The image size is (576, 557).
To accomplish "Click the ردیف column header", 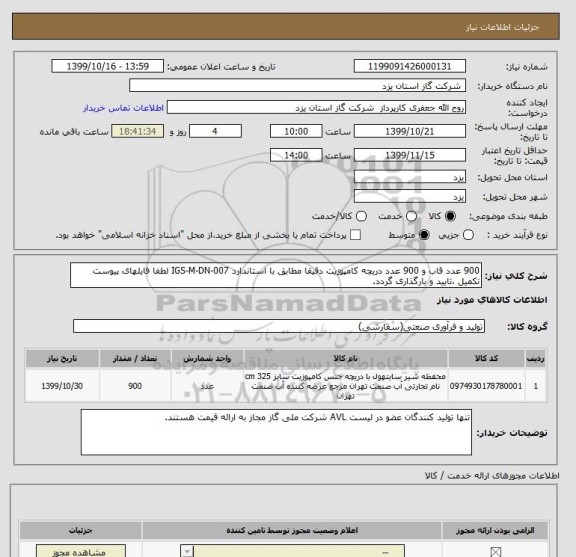I will [x=536, y=359].
